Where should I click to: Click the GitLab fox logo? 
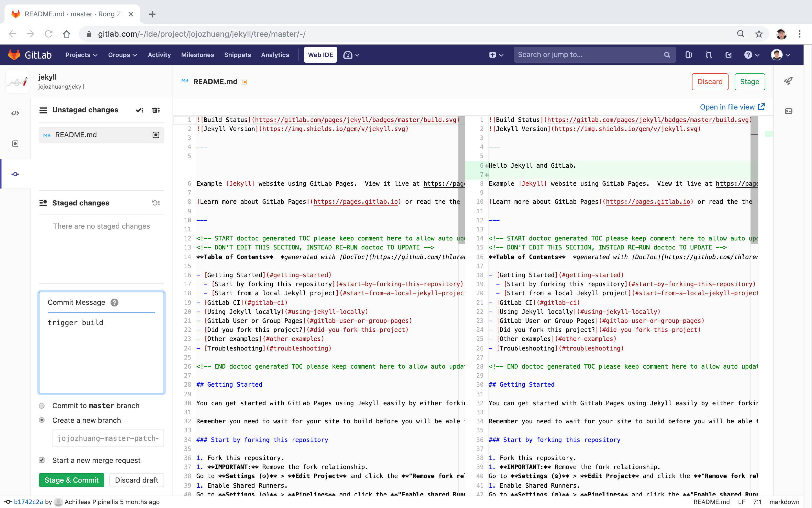(x=14, y=55)
